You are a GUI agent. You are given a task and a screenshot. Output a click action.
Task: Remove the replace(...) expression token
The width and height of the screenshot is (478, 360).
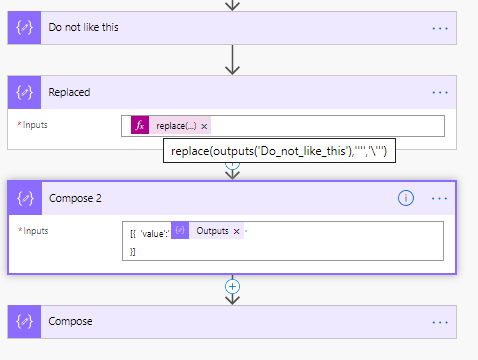click(x=204, y=126)
